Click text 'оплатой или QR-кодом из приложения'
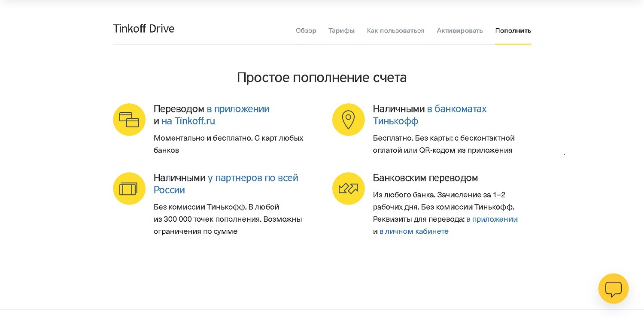644x319 pixels. (x=443, y=150)
